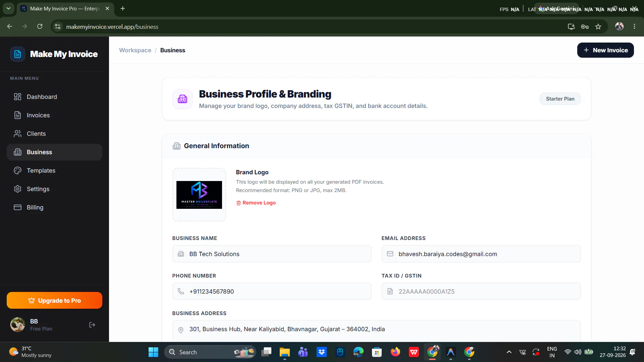
Task: Click the Business Address field
Action: click(x=376, y=331)
